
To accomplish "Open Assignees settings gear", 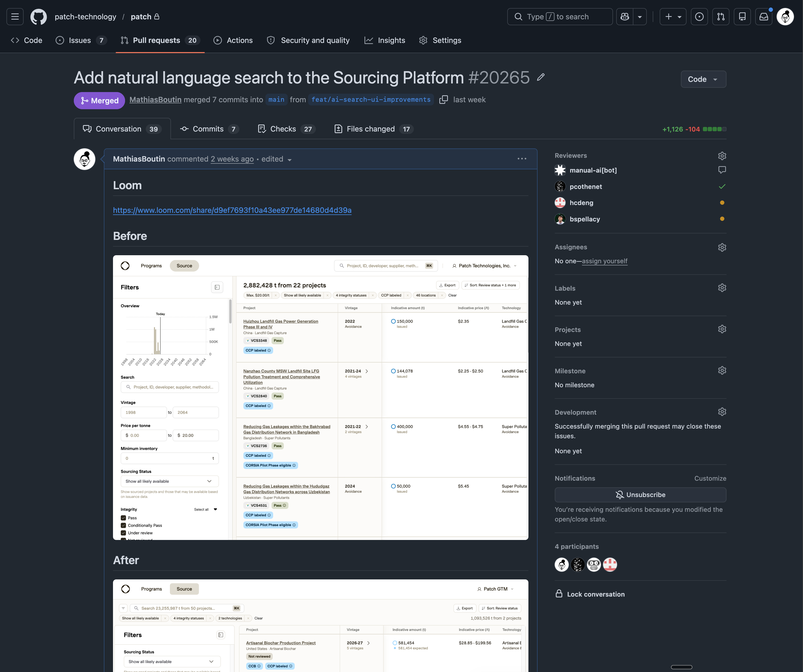I will coord(722,247).
